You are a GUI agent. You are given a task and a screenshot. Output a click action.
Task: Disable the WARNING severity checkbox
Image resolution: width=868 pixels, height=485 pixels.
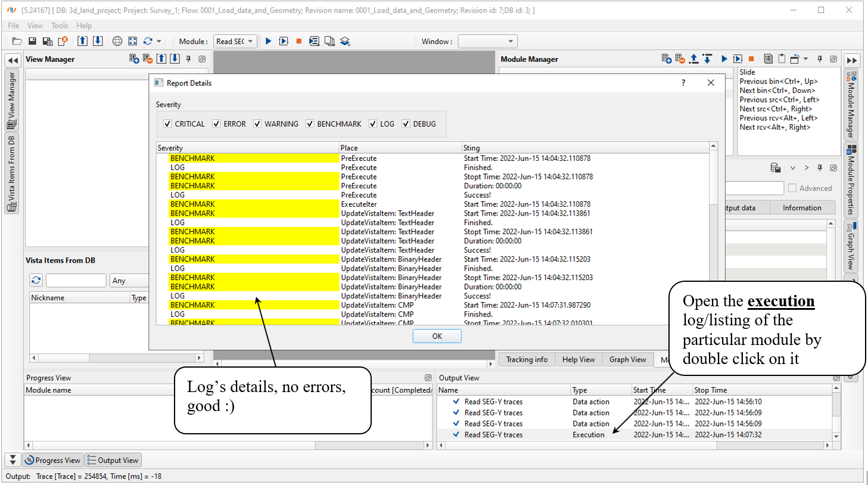(257, 124)
